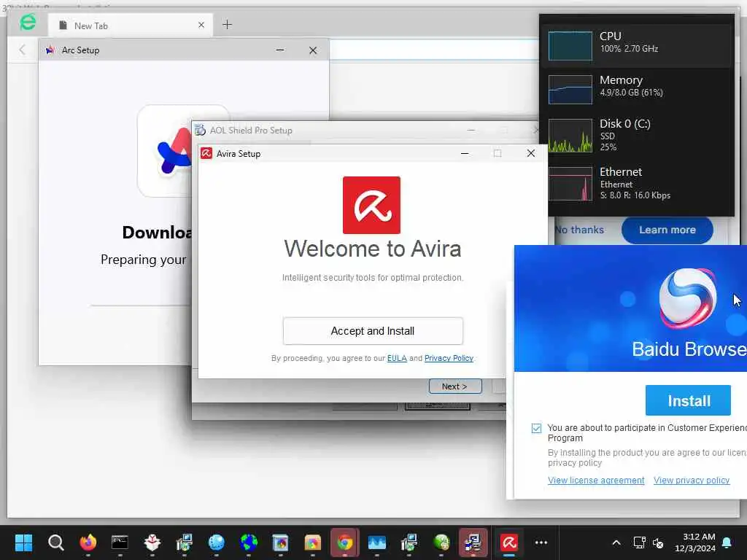This screenshot has height=560, width=747.
Task: Minimize the Arc Setup window
Action: point(280,50)
